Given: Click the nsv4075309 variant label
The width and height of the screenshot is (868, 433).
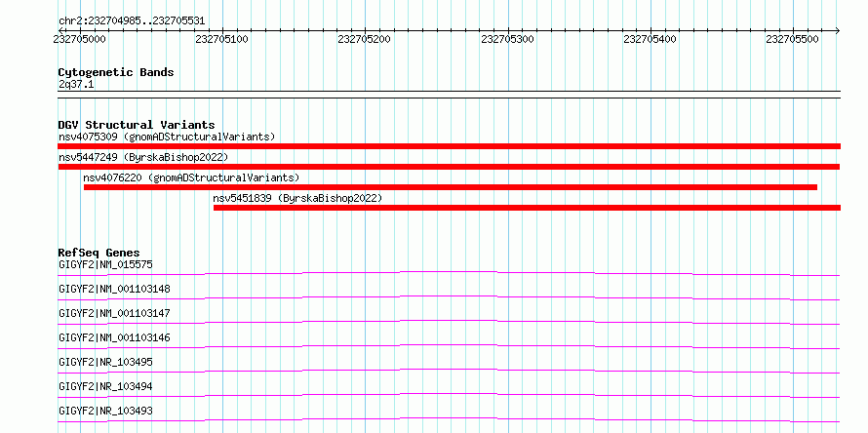Looking at the screenshot, I should tap(167, 137).
